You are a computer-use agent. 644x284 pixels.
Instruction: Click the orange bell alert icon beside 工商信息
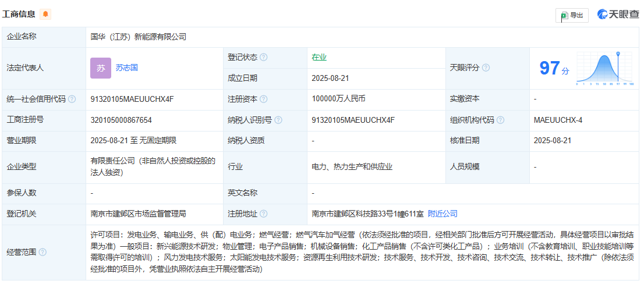click(x=45, y=14)
